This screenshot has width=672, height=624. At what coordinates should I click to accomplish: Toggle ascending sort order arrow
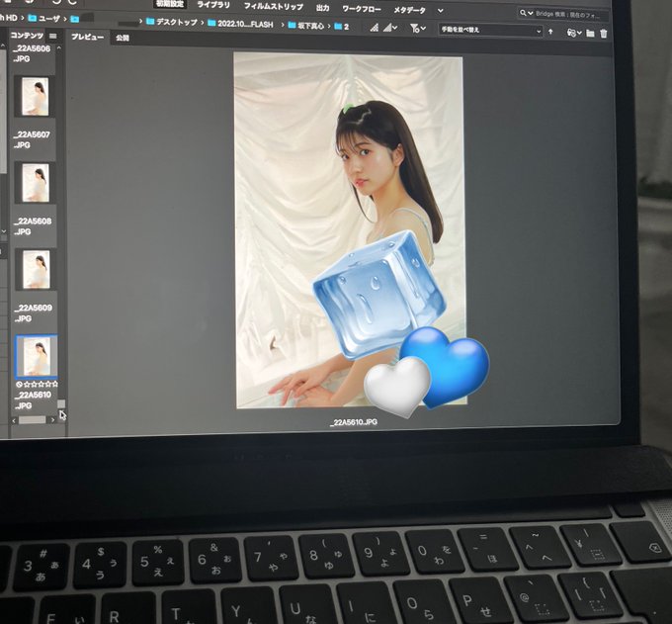coord(550,32)
